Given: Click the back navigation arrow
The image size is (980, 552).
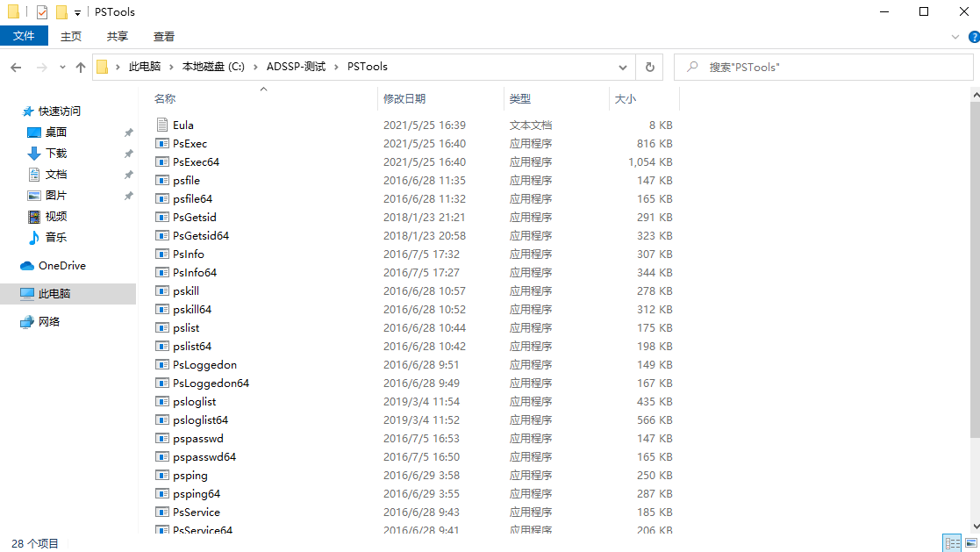Looking at the screenshot, I should point(16,68).
